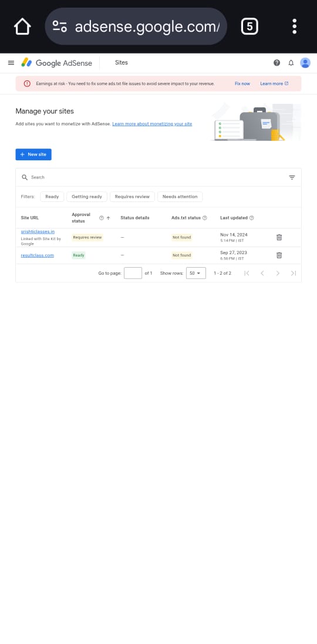Screen dimensions: 317x644
Task: Open the notifications bell
Action: coord(291,63)
